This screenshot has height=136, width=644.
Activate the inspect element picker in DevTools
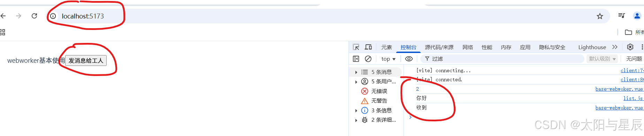click(356, 47)
